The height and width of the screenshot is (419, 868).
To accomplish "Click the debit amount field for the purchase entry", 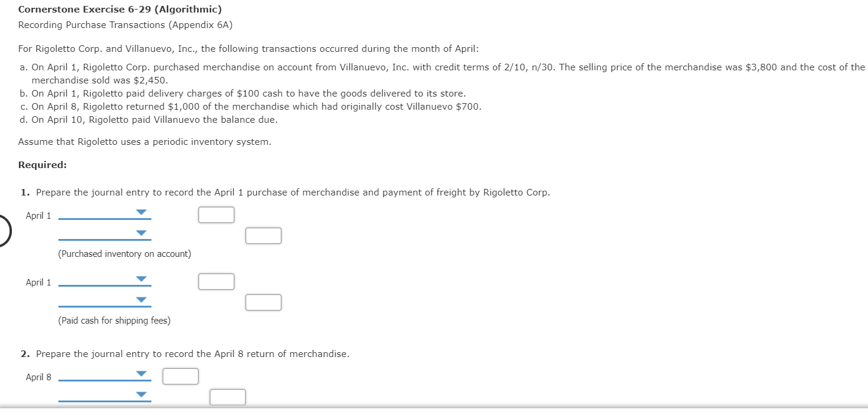I will 216,215.
